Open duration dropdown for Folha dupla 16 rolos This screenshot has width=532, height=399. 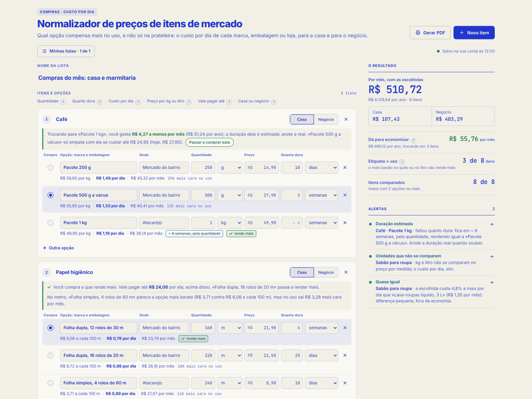321,355
